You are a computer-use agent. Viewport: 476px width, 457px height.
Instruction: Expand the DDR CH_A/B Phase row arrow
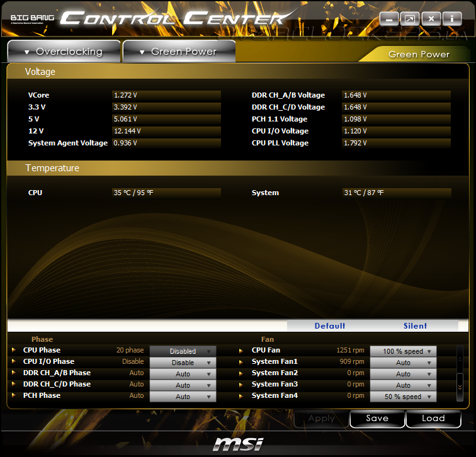click(14, 373)
